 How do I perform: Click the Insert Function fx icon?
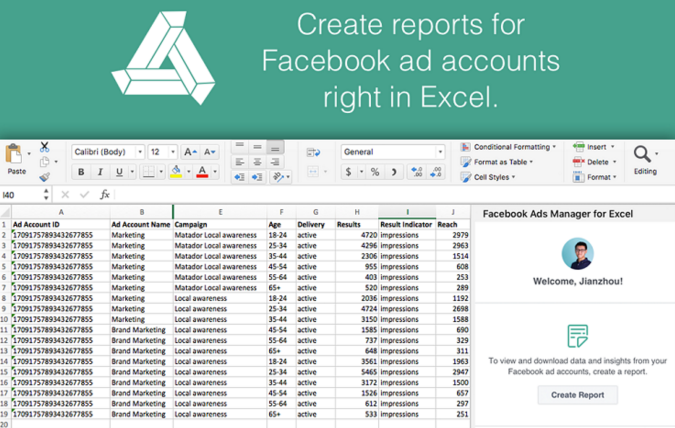pos(105,195)
